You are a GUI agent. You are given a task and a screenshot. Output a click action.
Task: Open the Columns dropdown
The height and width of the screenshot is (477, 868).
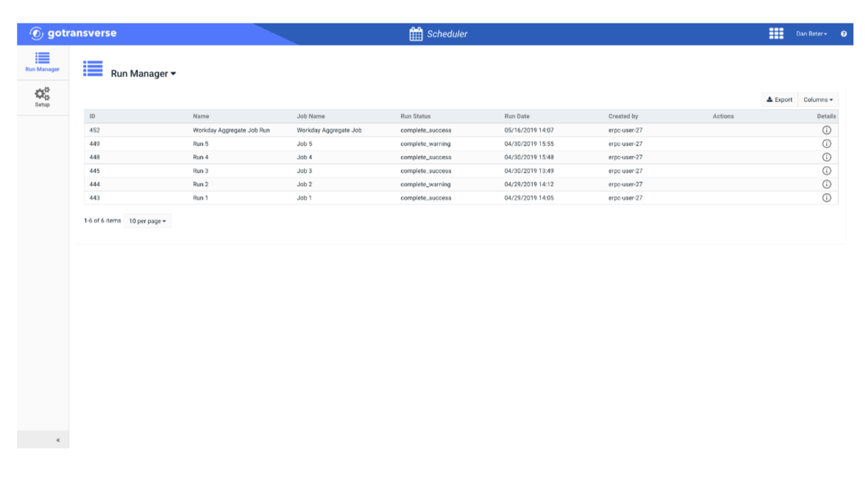pyautogui.click(x=817, y=99)
